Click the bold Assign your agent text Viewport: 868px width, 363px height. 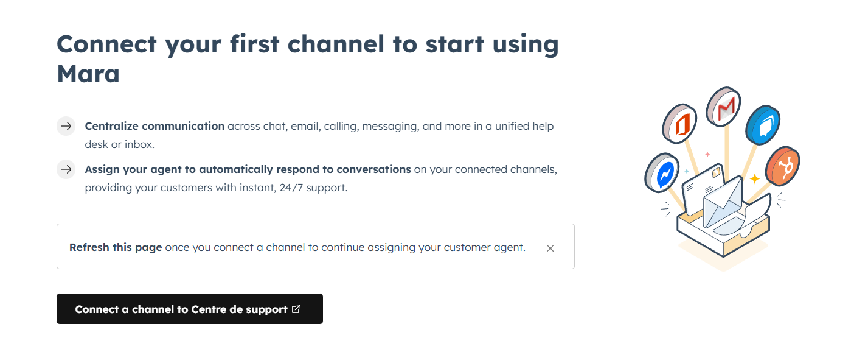tap(248, 169)
